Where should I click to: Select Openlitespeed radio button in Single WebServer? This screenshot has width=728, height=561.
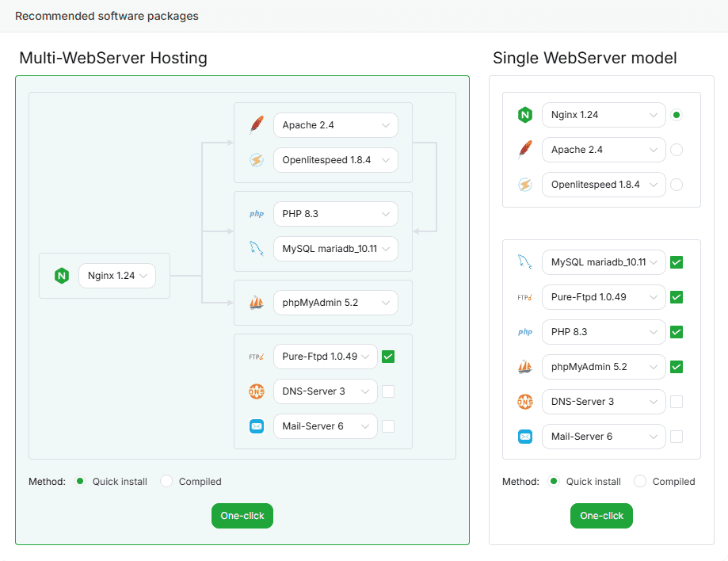click(x=677, y=185)
